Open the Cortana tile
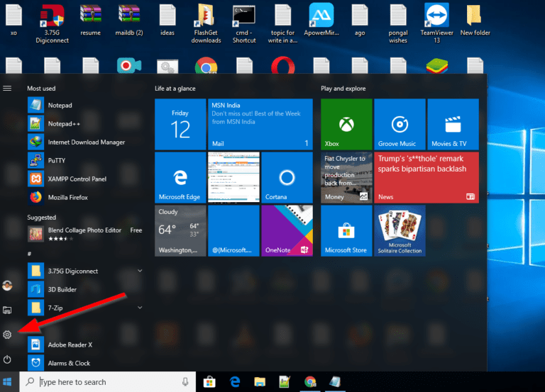This screenshot has width=545, height=392. pos(287,177)
